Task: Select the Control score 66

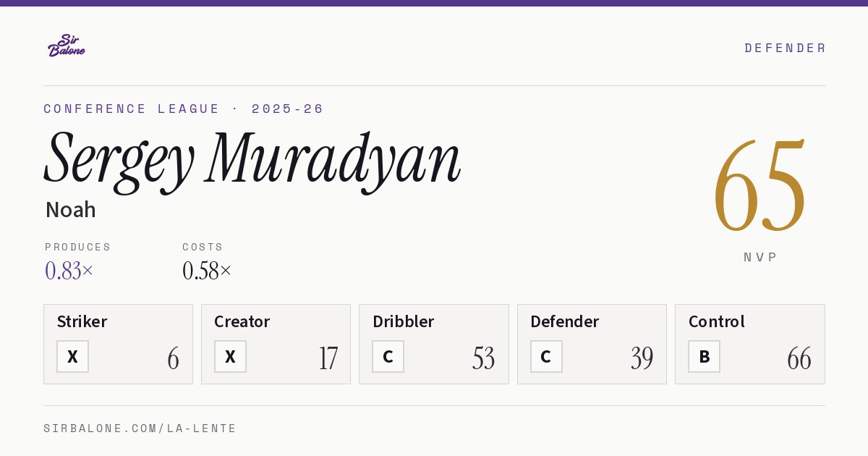Action: point(799,358)
